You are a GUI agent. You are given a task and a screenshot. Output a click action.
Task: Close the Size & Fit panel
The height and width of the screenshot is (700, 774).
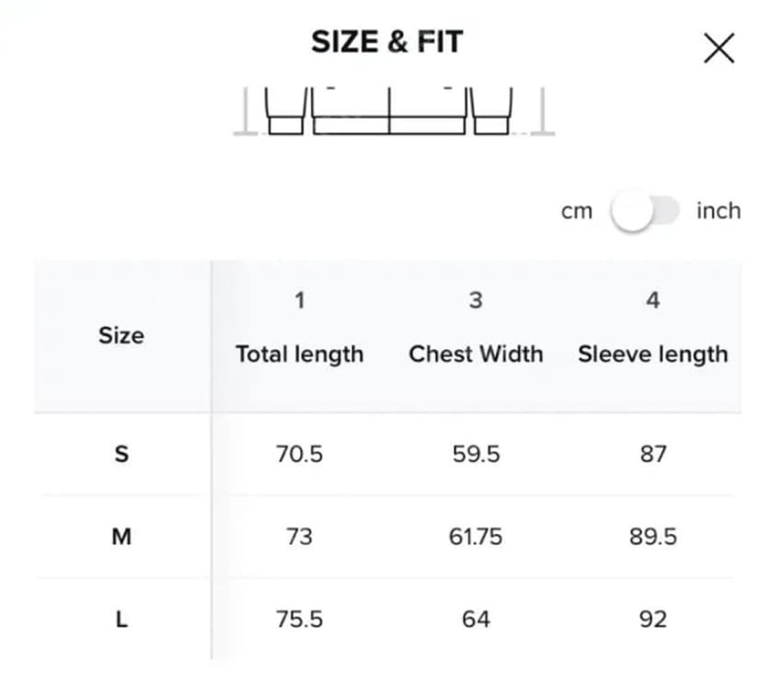coord(719,49)
